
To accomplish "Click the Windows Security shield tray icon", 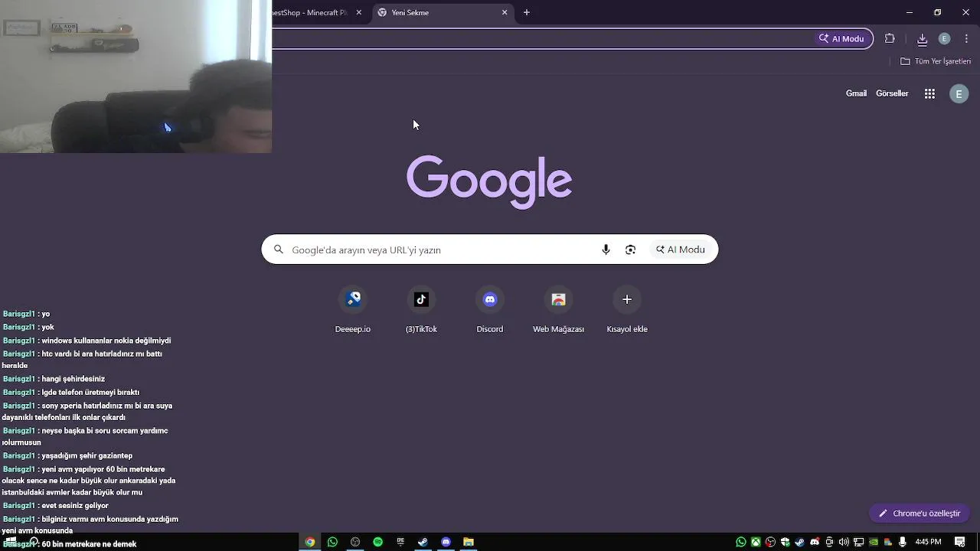I will tap(785, 542).
